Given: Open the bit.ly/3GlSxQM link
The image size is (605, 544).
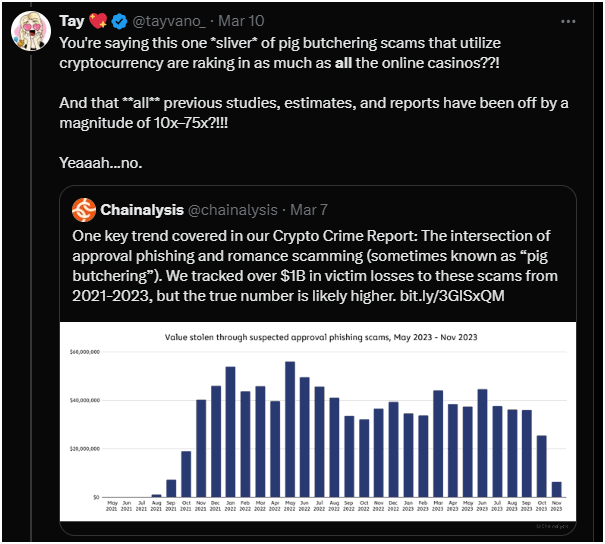Looking at the screenshot, I should click(x=452, y=296).
